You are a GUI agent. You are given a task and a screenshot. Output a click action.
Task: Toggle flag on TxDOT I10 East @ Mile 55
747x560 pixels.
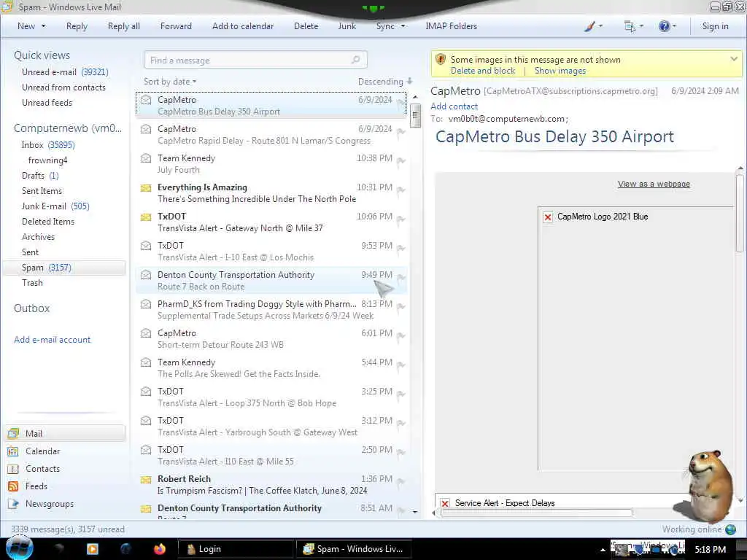point(401,453)
